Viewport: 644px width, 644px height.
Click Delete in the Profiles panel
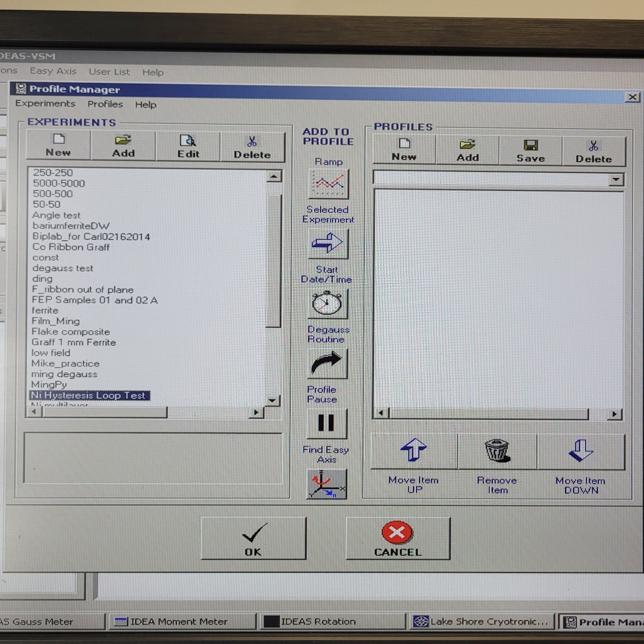coord(594,152)
